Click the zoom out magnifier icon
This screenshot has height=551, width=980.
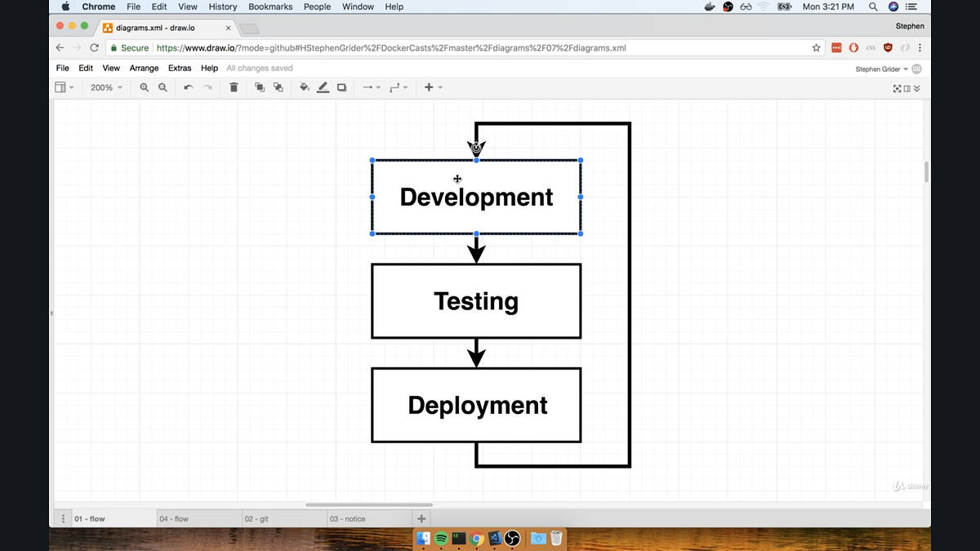tap(163, 87)
